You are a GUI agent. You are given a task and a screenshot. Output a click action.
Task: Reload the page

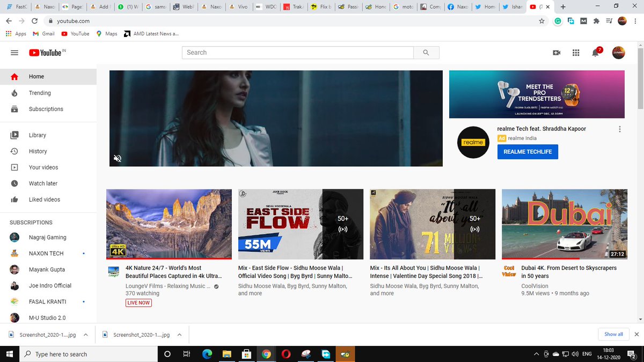pos(35,21)
